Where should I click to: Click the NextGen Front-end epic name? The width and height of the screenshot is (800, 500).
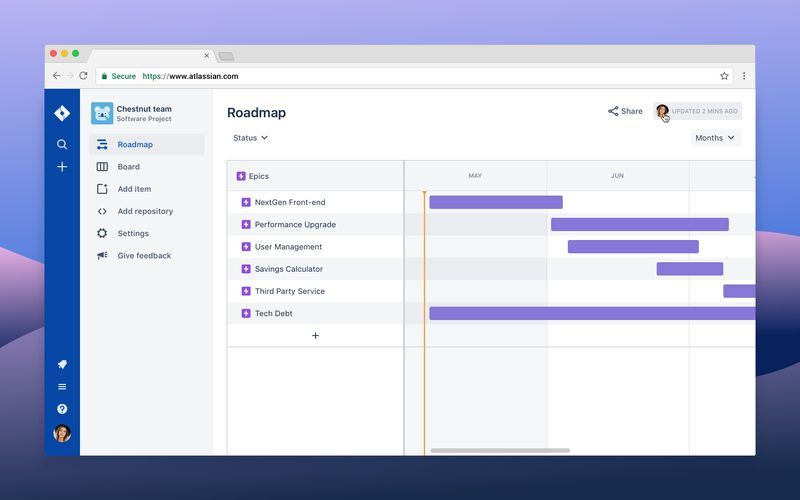click(290, 202)
